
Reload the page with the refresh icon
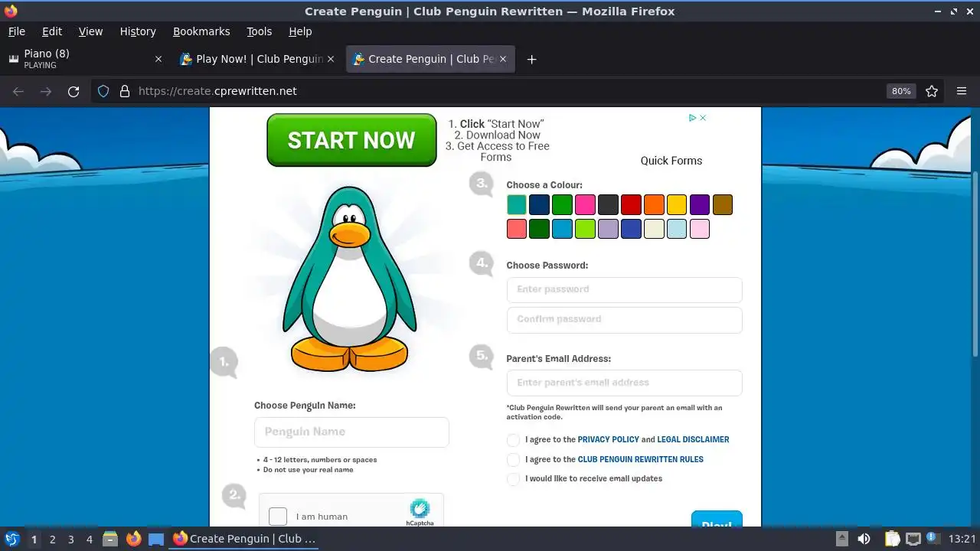[73, 91]
